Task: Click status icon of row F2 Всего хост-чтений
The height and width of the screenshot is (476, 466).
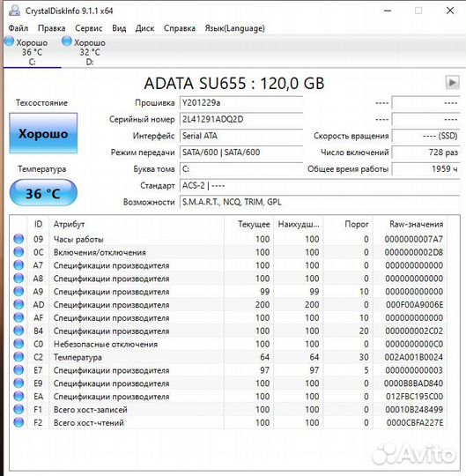Action: pos(18,422)
